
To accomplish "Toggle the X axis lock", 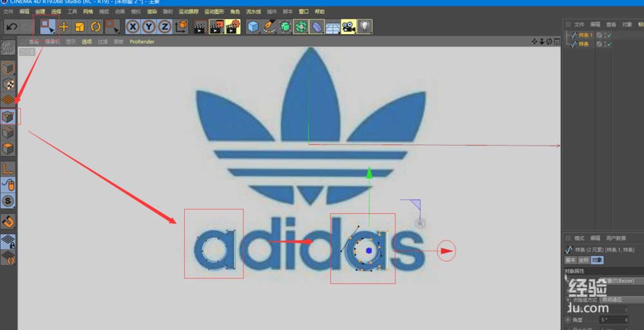I will point(133,27).
